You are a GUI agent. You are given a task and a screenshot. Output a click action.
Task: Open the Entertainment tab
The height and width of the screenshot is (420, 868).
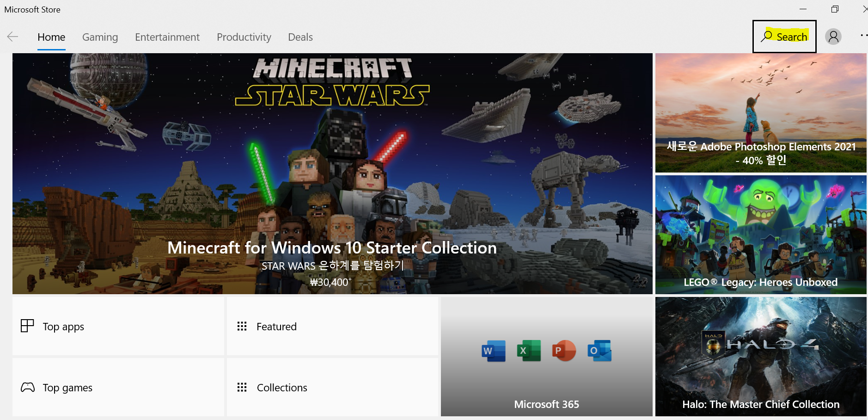coord(167,37)
